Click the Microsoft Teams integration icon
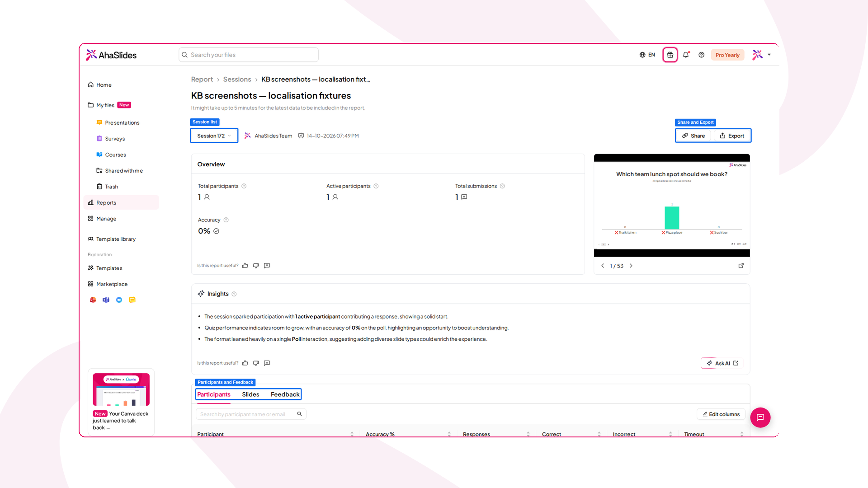Viewport: 868px width, 488px height. point(106,300)
